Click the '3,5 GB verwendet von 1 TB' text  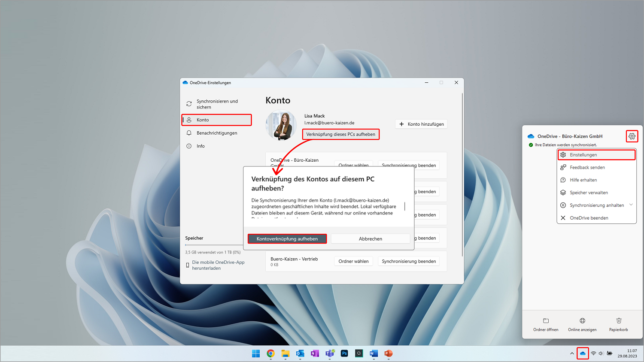click(x=213, y=252)
